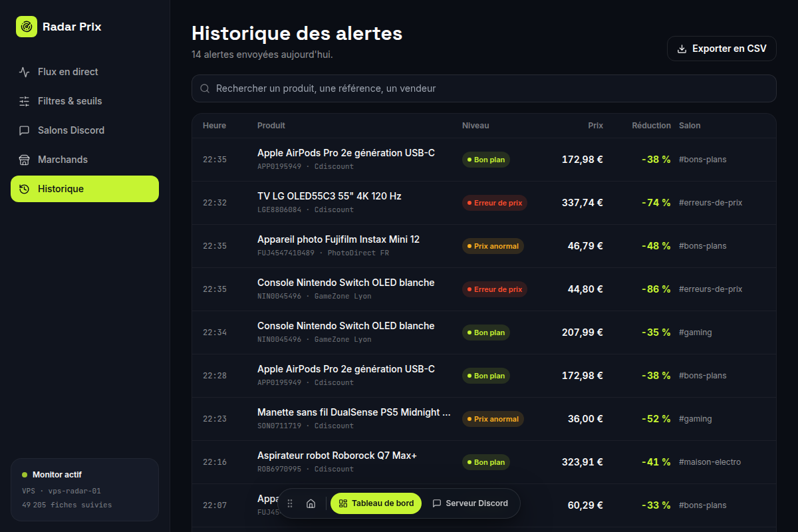Click the Heure column header
Viewport: 798px width, 532px height.
coord(214,126)
